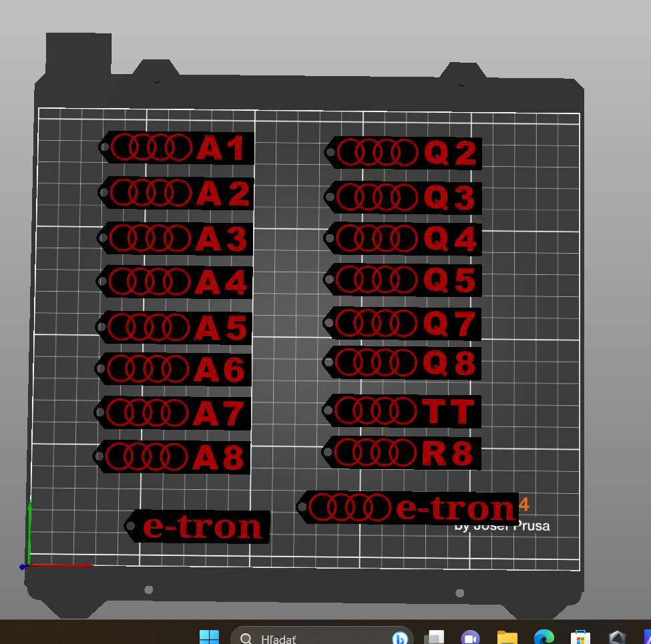Pick the A8 keychain object
This screenshot has height=644, width=651.
(172, 457)
